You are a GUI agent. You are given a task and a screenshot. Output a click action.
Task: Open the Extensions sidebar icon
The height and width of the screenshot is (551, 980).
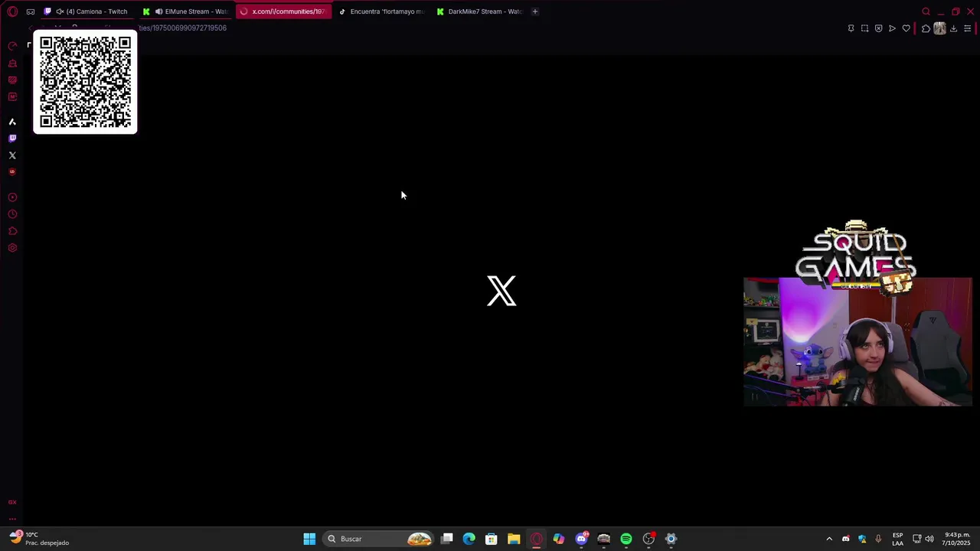(12, 231)
